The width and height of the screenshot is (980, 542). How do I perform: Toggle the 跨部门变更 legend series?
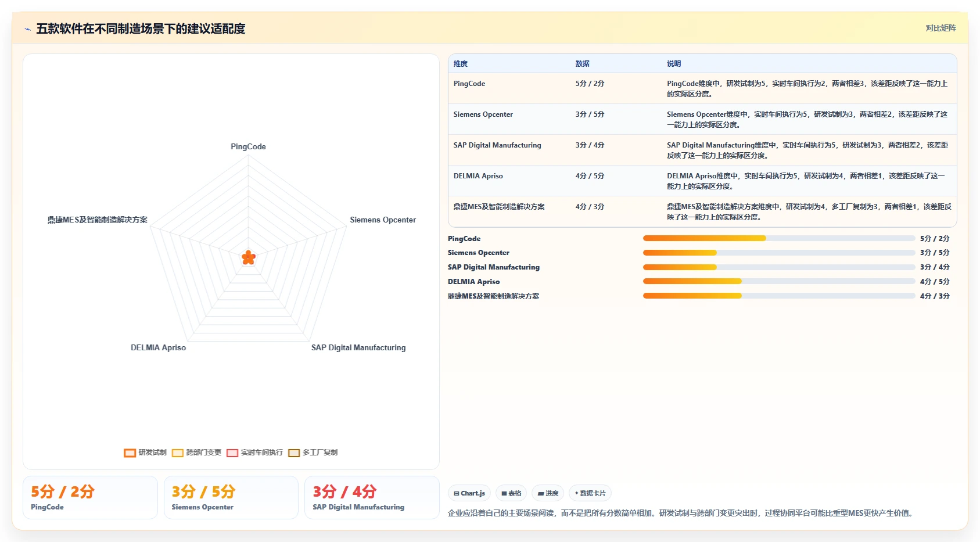pos(196,453)
